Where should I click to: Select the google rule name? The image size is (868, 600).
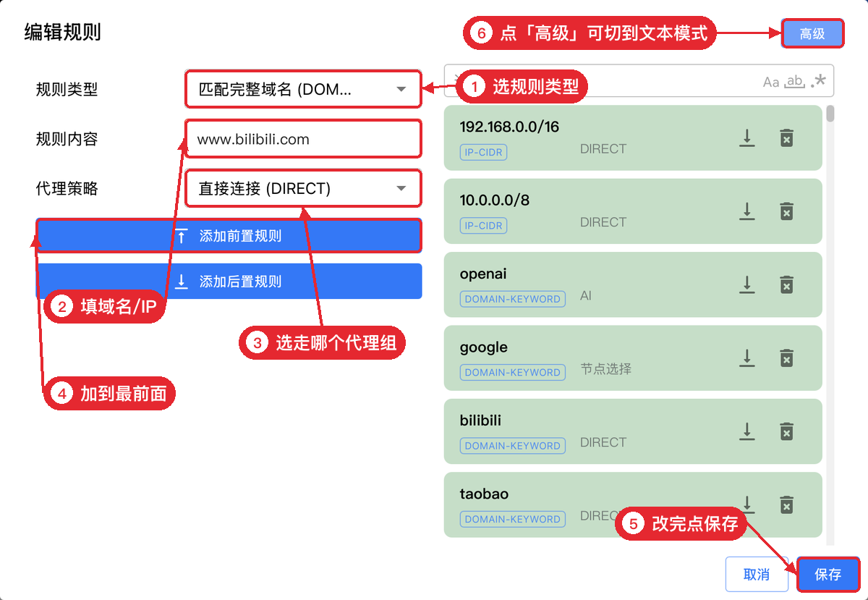[483, 347]
